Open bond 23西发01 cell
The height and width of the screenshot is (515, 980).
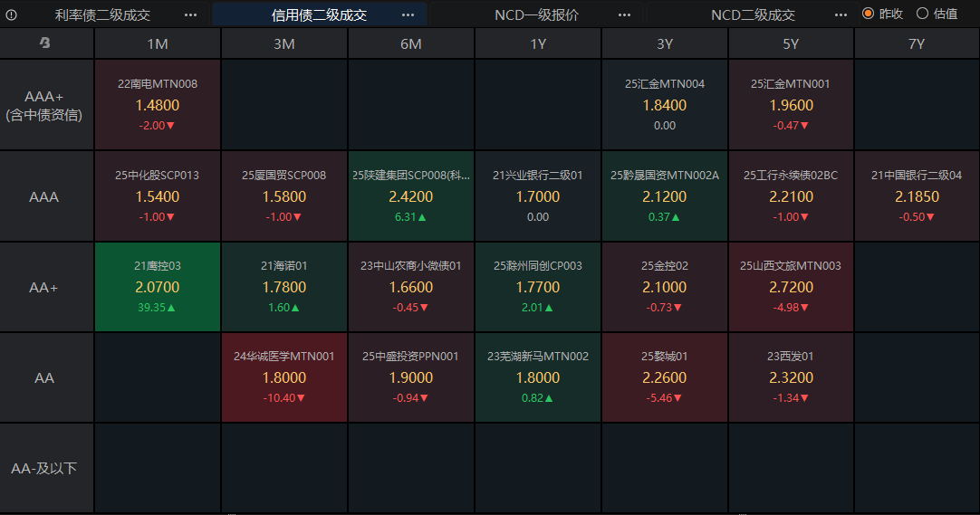click(x=792, y=377)
